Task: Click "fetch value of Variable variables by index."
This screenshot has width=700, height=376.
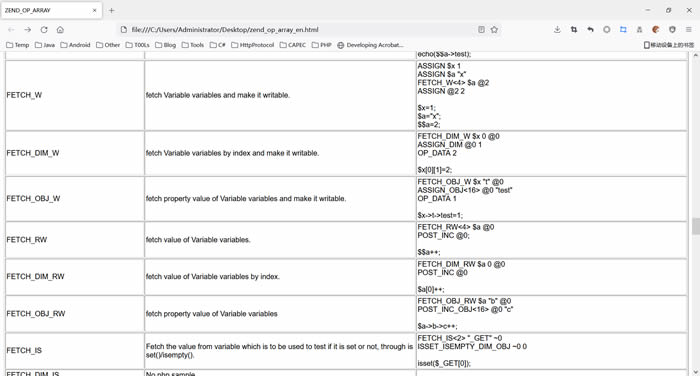Action: pos(212,277)
